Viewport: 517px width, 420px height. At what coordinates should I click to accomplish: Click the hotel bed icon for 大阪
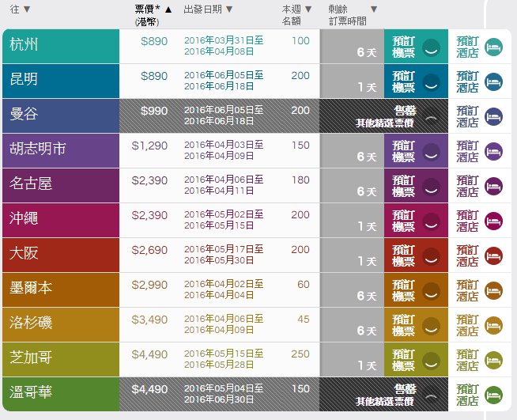tap(493, 255)
